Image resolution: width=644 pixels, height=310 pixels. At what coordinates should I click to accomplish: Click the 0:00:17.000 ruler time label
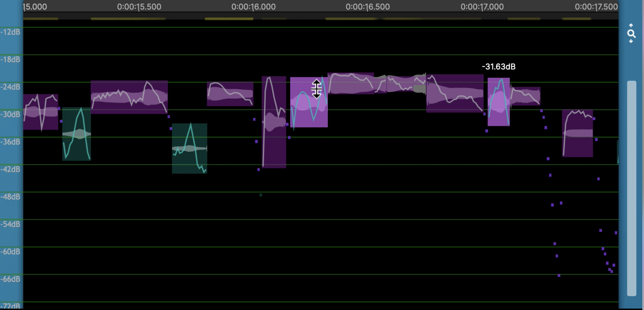[482, 7]
